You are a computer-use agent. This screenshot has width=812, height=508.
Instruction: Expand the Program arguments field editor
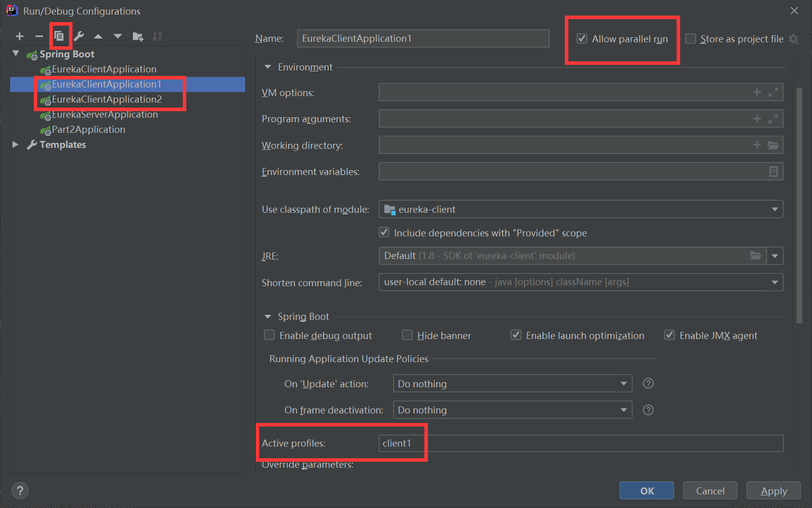click(773, 119)
